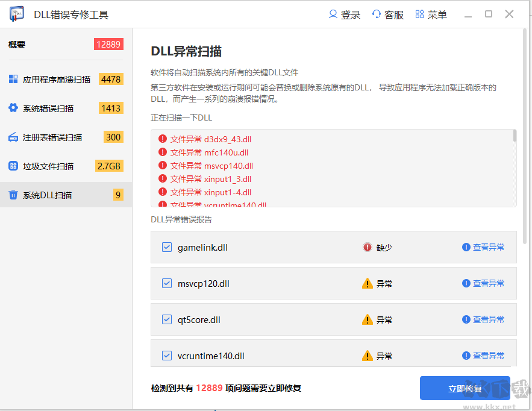Select the 系统DLL扫描 sidebar icon

pyautogui.click(x=13, y=195)
